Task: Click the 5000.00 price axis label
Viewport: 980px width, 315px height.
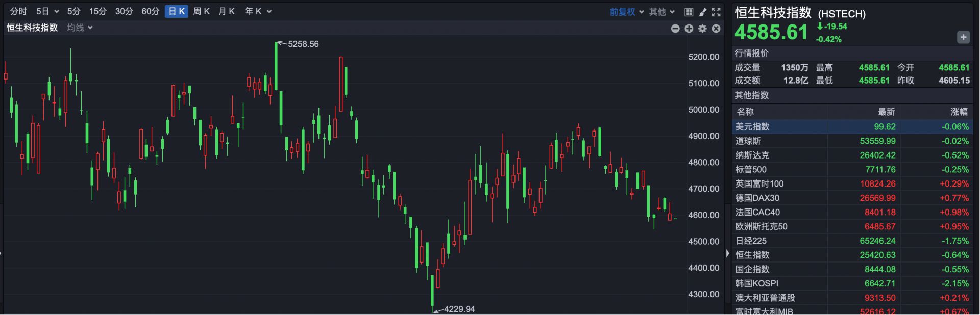Action: pos(704,110)
